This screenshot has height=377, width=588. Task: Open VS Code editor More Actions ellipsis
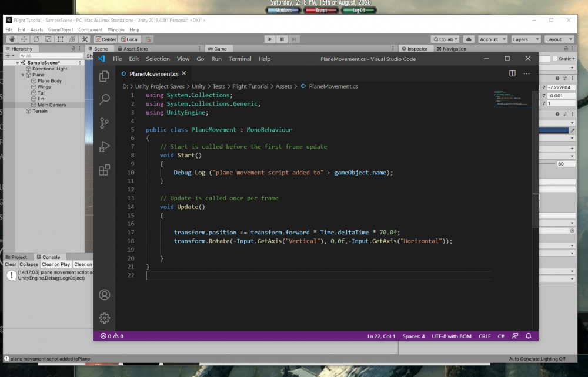click(x=526, y=73)
